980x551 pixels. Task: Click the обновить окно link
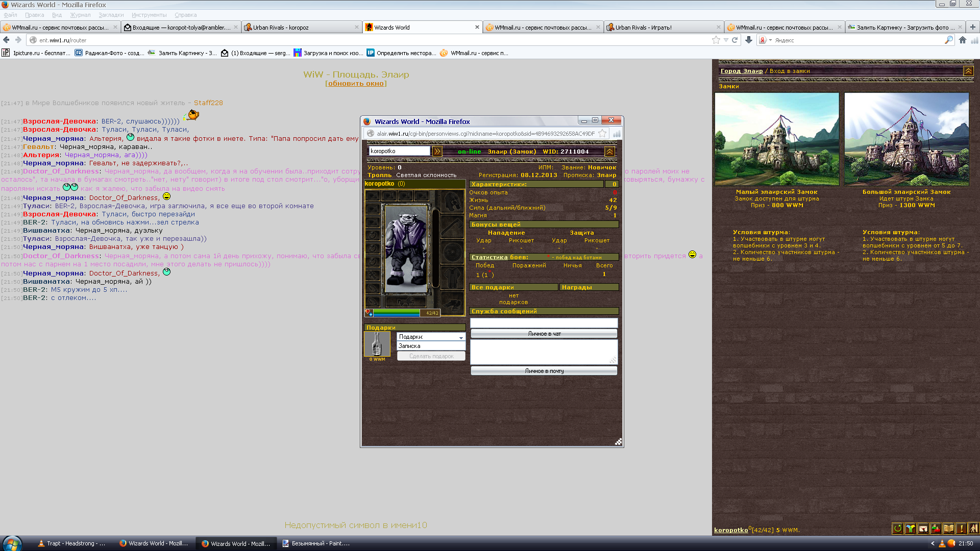click(x=356, y=84)
